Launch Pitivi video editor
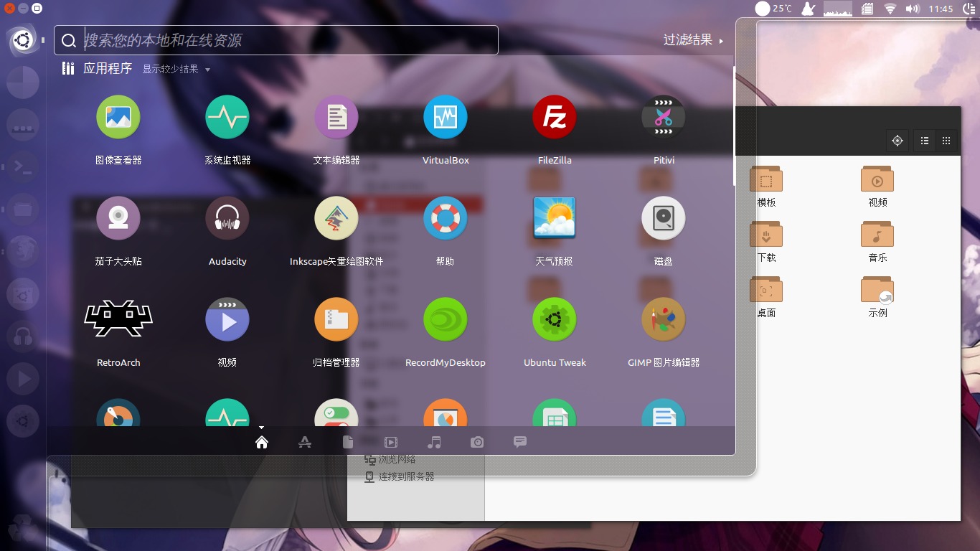The width and height of the screenshot is (980, 551). click(664, 117)
